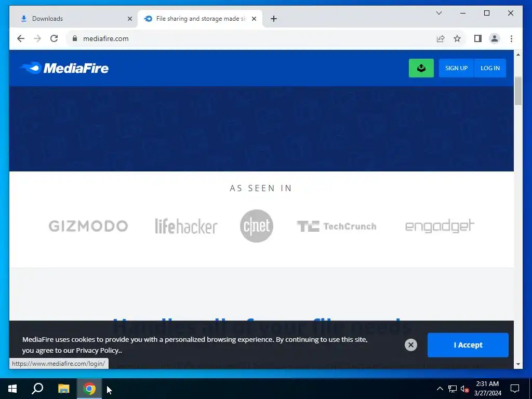Viewport: 532px width, 399px height.
Task: Click the TechCrunch logo
Action: [x=337, y=227]
